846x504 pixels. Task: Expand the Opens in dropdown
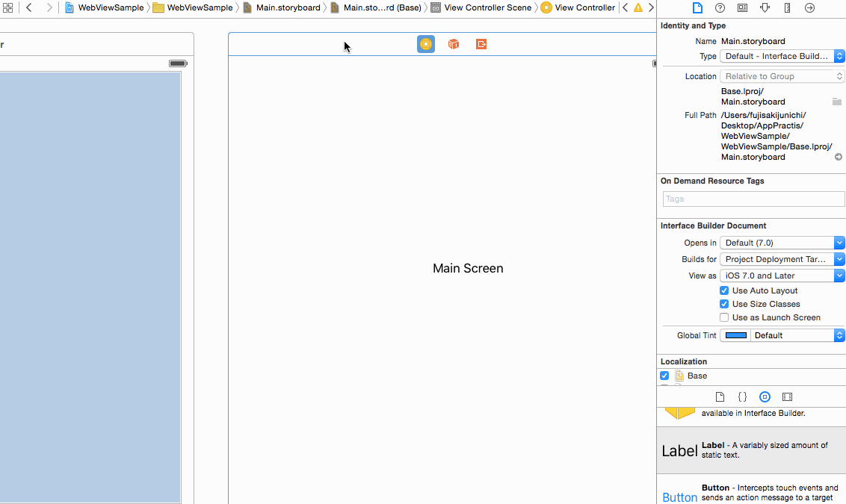[x=782, y=243]
